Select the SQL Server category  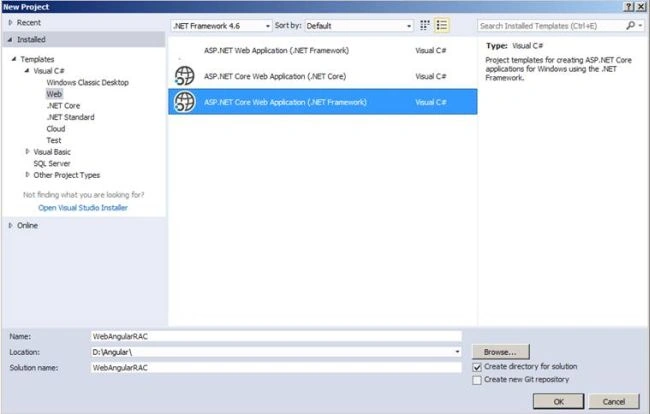click(x=52, y=164)
